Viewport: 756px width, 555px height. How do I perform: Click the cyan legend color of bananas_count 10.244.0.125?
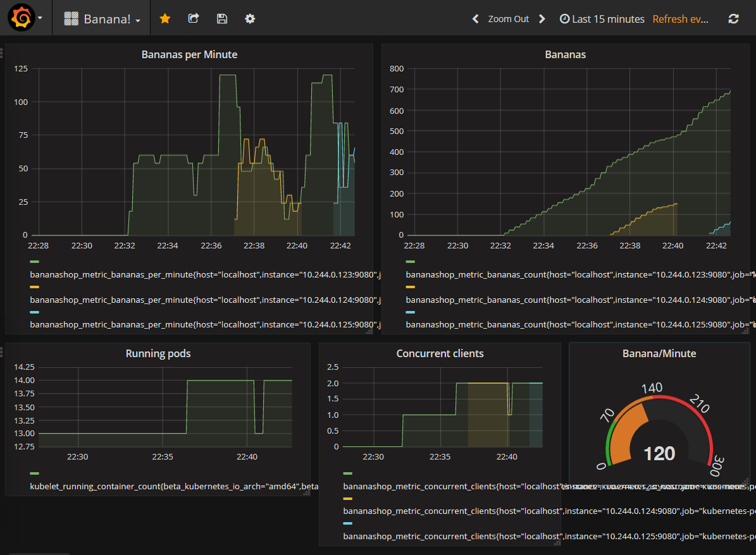[x=411, y=312]
